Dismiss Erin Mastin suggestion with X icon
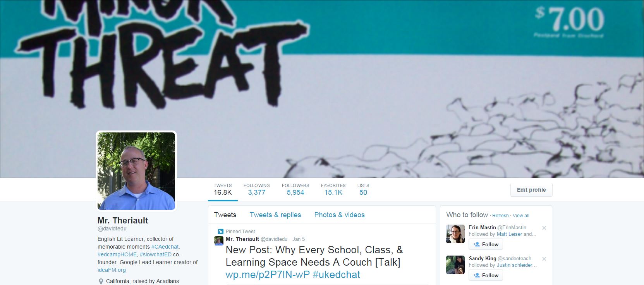This screenshot has width=644, height=285. (x=544, y=228)
